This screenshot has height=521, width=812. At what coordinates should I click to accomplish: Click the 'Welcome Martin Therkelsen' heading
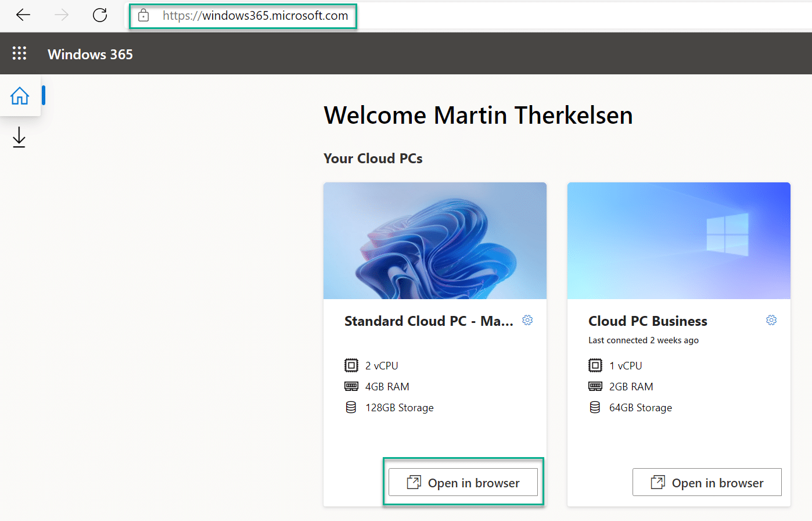click(478, 115)
